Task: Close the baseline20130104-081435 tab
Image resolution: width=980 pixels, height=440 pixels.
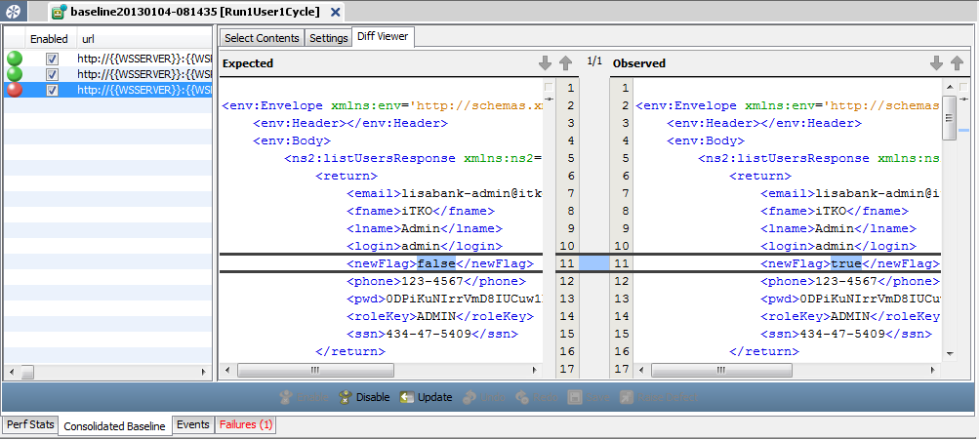Action: pyautogui.click(x=336, y=12)
